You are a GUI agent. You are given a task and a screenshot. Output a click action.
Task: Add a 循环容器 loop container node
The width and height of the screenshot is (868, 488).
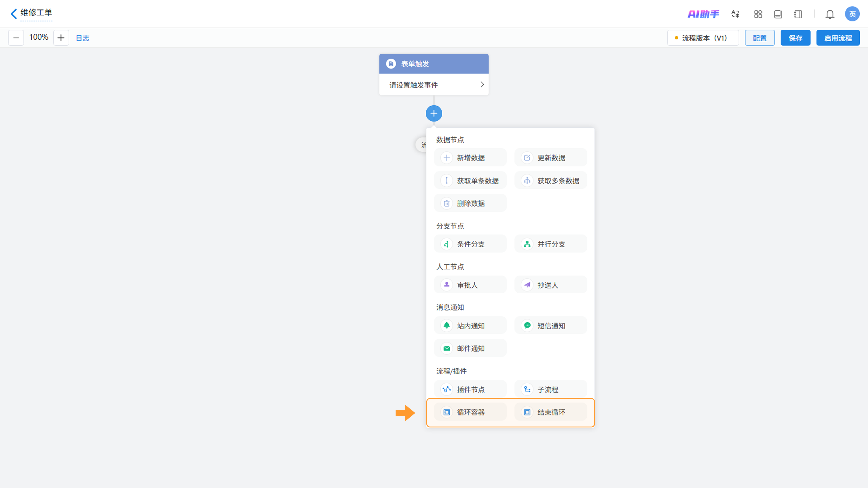point(470,412)
